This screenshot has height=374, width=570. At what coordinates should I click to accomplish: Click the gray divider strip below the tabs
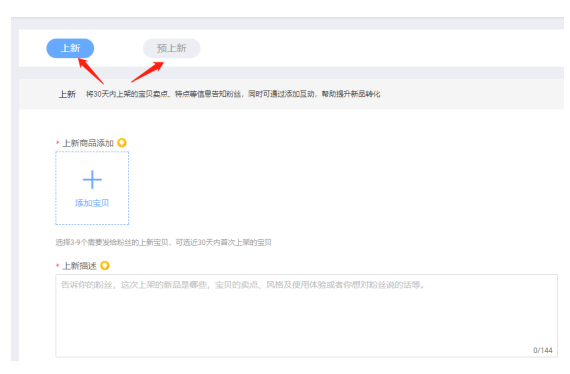[291, 73]
